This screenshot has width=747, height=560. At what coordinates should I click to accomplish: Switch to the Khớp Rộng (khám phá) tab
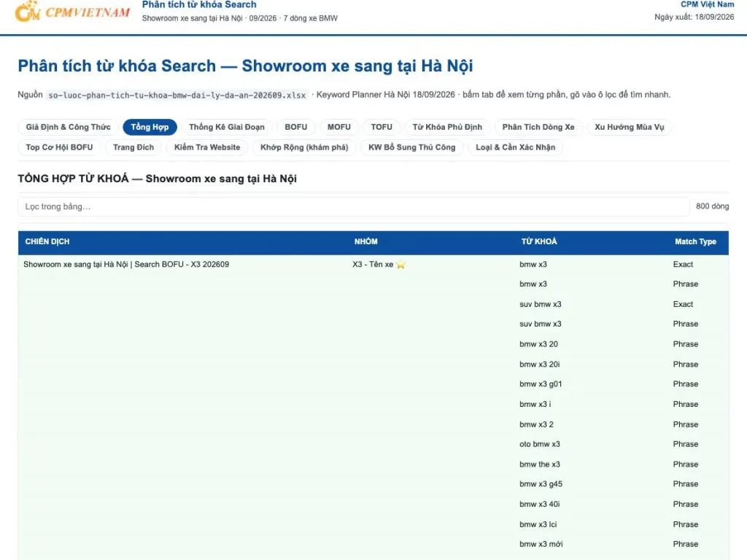304,147
